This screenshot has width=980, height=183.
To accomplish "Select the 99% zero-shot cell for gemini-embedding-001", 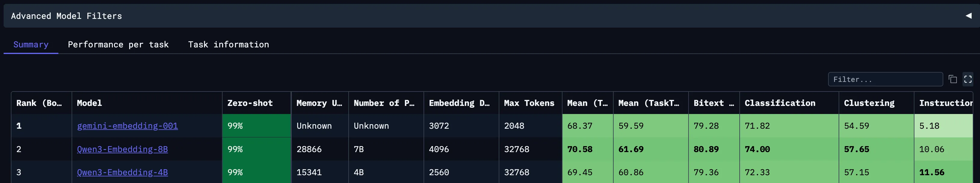I will tap(256, 126).
